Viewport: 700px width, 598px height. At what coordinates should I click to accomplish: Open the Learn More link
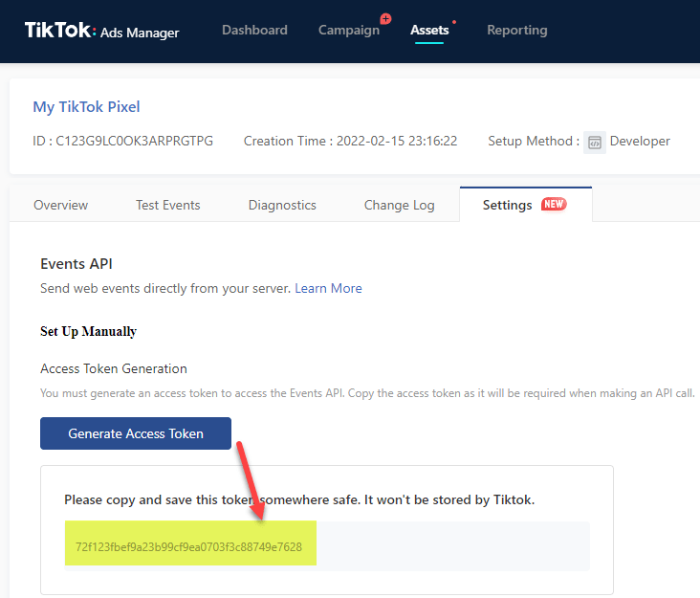[328, 288]
